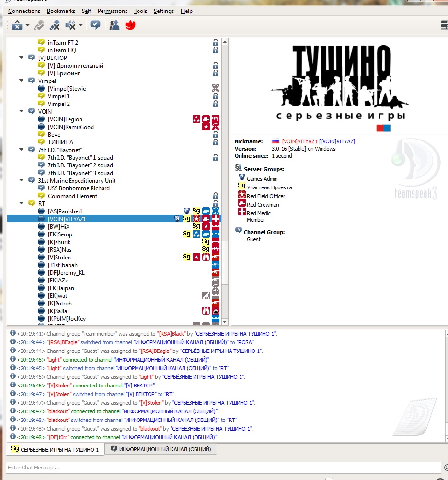Select user [EK]Semp

point(60,234)
